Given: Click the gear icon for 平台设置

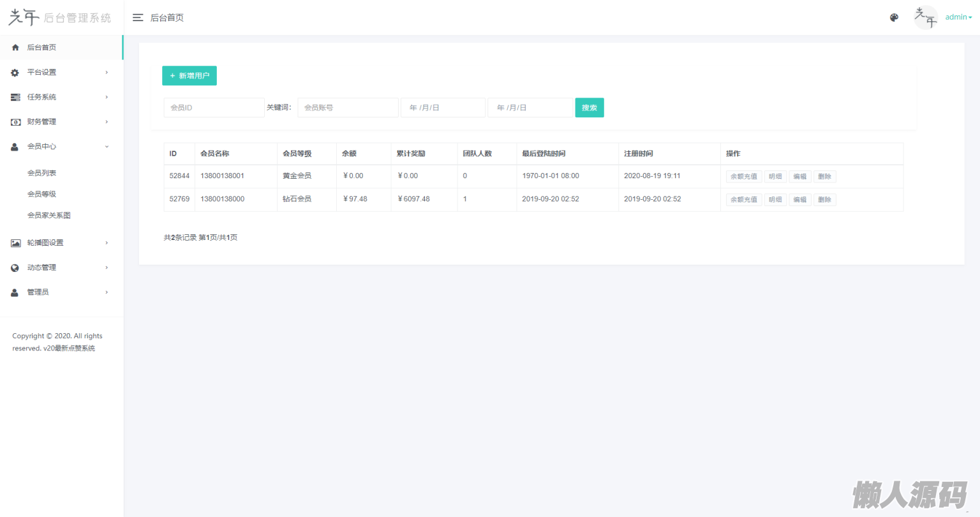Looking at the screenshot, I should pyautogui.click(x=15, y=73).
